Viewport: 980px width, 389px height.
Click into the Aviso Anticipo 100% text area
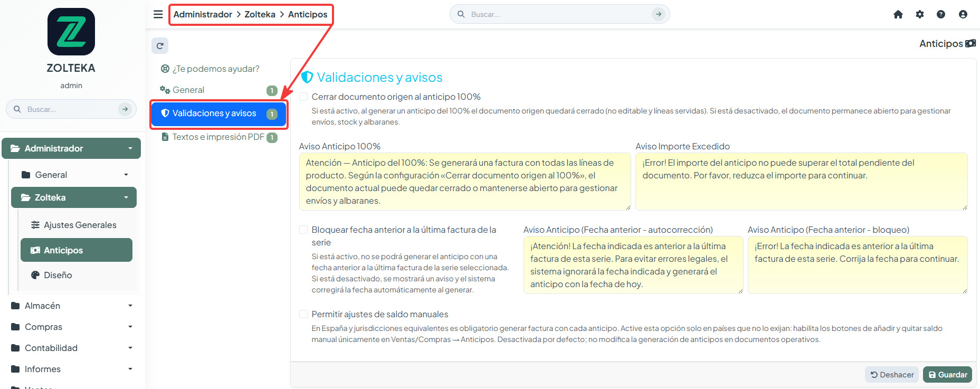[x=465, y=182]
